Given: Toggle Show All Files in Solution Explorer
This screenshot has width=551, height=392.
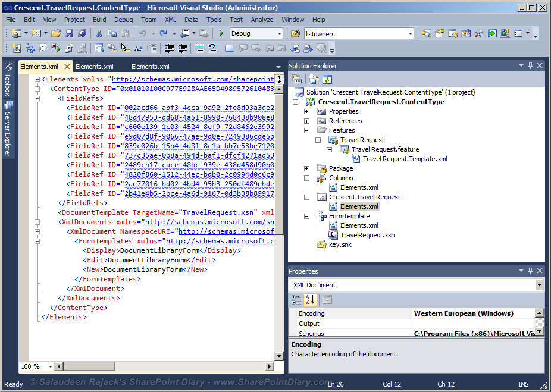Looking at the screenshot, I should (x=312, y=79).
